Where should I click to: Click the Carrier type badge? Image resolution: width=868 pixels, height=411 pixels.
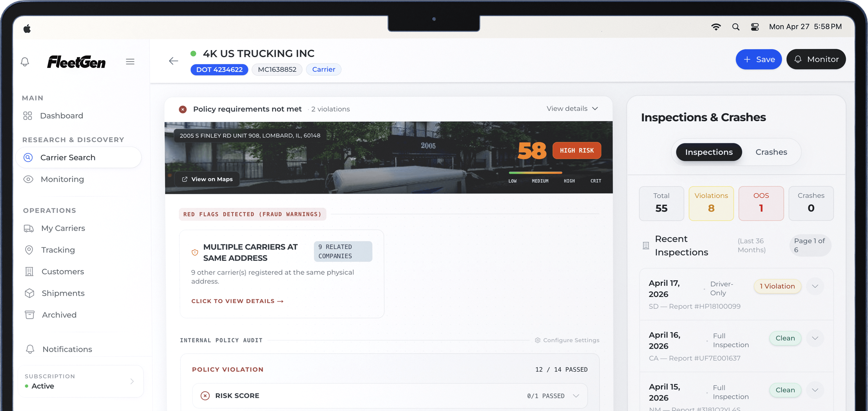click(x=324, y=70)
